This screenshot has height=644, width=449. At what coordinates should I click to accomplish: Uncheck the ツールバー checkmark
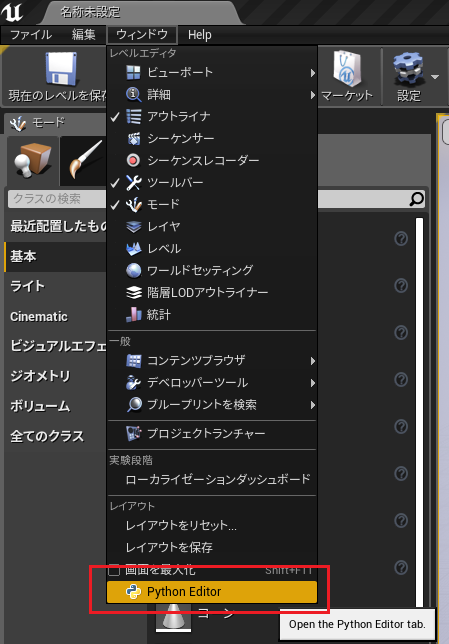point(115,183)
